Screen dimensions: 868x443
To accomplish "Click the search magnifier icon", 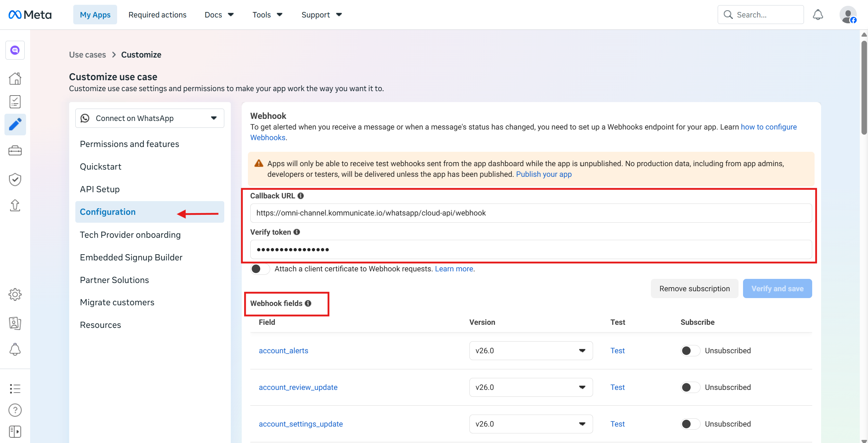I will (728, 15).
